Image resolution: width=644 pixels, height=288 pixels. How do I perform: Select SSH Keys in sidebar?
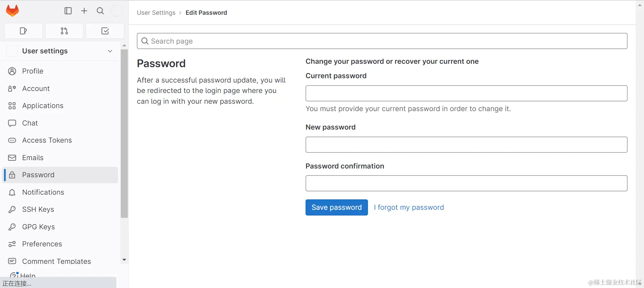point(38,209)
